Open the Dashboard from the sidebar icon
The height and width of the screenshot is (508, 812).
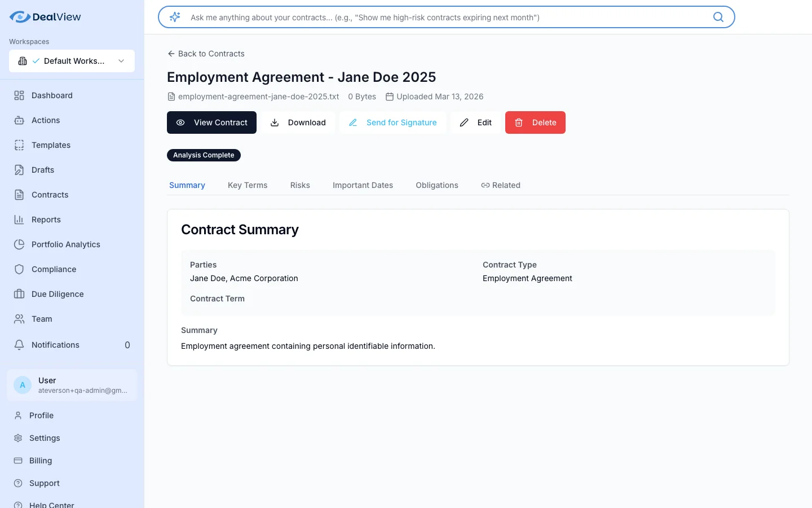click(x=19, y=95)
